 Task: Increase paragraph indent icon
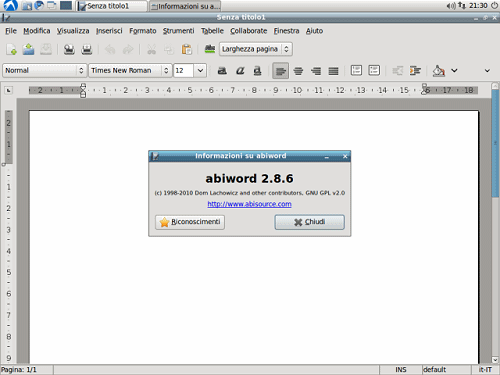tap(415, 71)
